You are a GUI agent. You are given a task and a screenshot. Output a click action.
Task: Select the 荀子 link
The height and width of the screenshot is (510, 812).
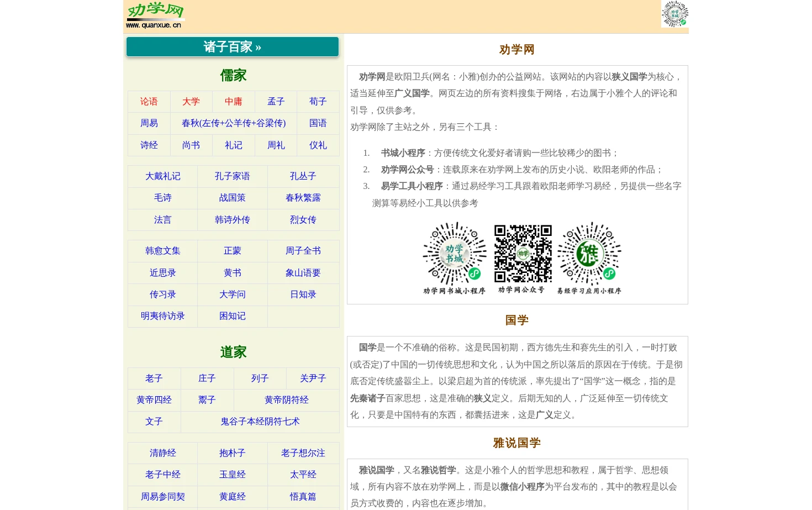pos(318,102)
